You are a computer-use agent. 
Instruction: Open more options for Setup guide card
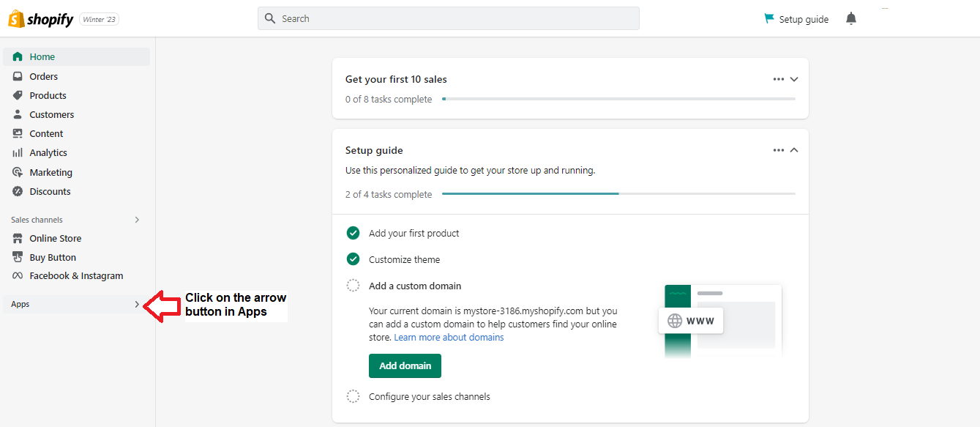[x=778, y=150]
